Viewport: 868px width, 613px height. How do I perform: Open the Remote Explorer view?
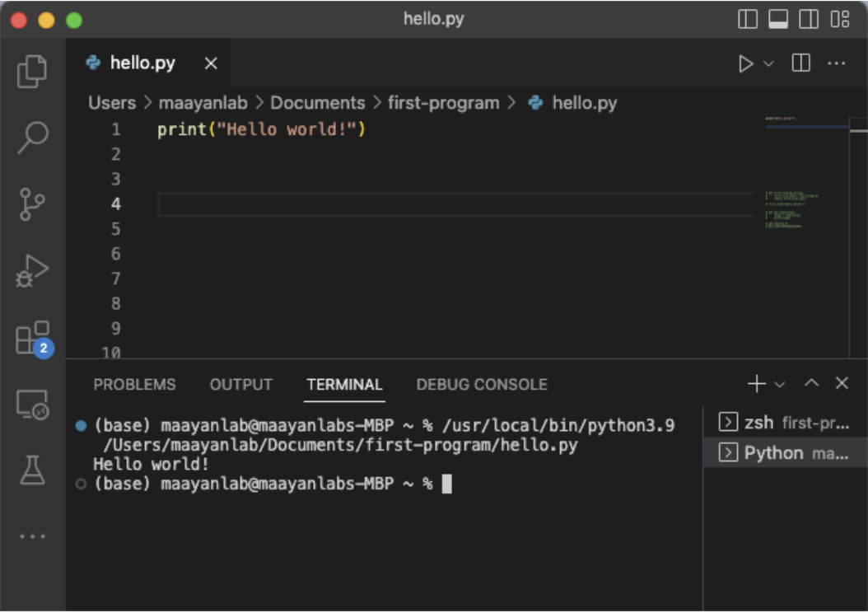(x=32, y=404)
